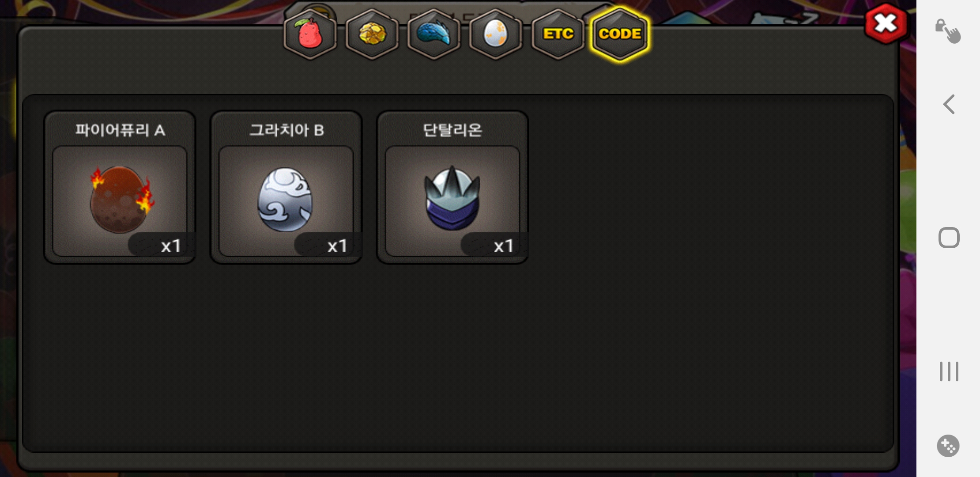Select the highlighted CODE tab
The width and height of the screenshot is (980, 477).
tap(620, 34)
